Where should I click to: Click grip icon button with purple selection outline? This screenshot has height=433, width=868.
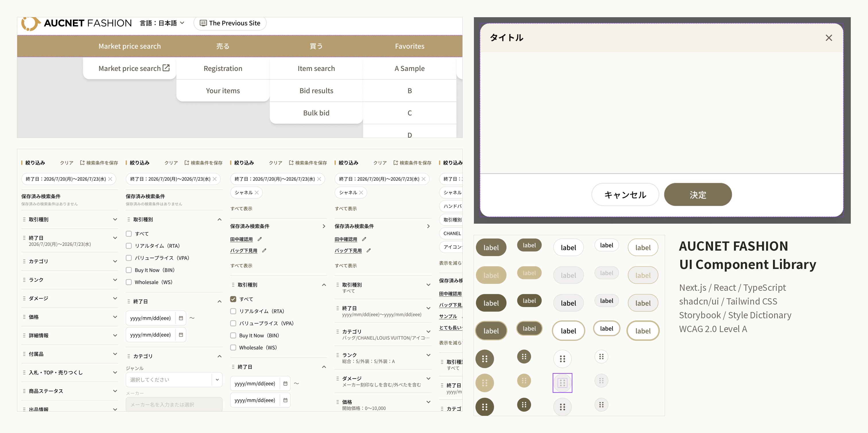[x=562, y=383]
